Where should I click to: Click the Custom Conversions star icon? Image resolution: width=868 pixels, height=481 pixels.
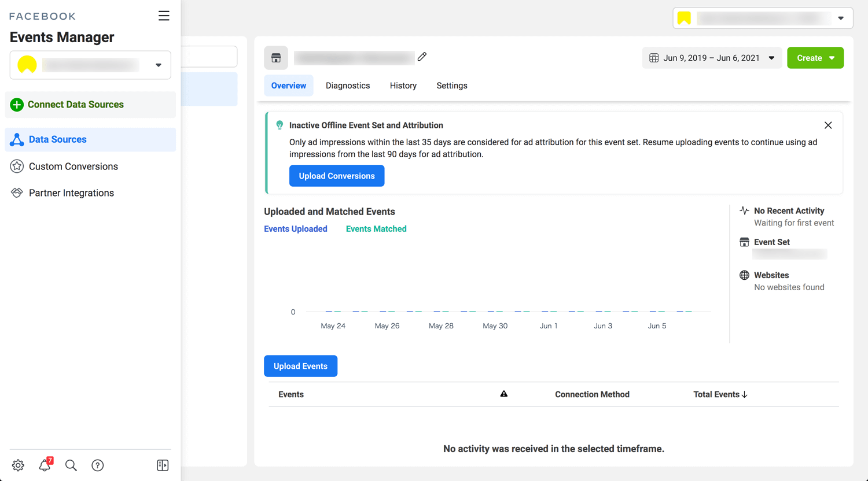click(x=17, y=166)
